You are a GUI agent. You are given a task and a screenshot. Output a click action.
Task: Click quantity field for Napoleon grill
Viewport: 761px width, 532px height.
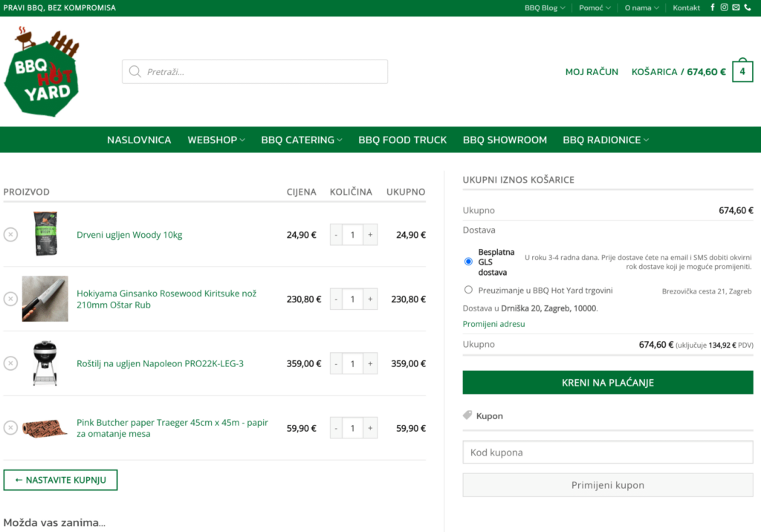tap(353, 364)
